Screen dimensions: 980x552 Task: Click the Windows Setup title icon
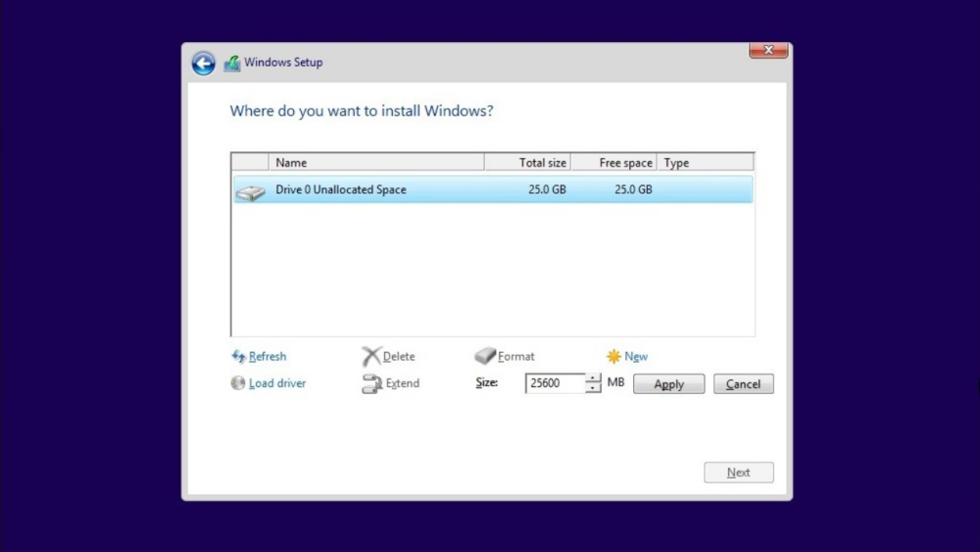pos(232,63)
